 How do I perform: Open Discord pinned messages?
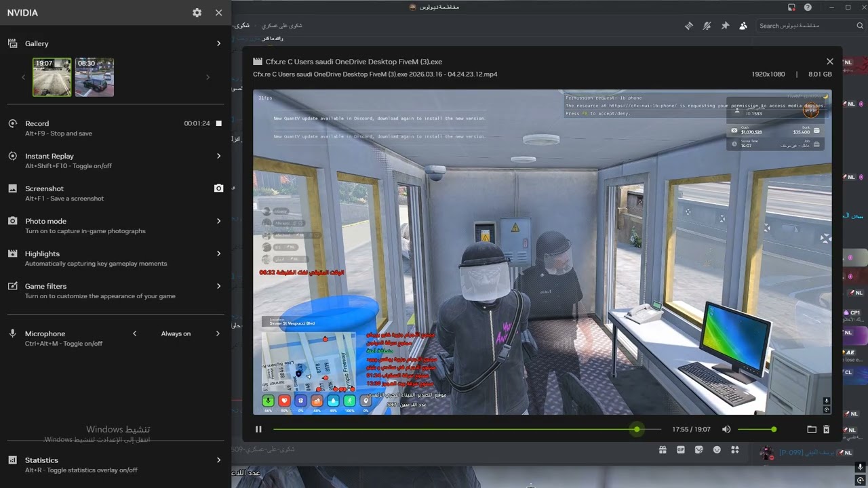point(725,26)
